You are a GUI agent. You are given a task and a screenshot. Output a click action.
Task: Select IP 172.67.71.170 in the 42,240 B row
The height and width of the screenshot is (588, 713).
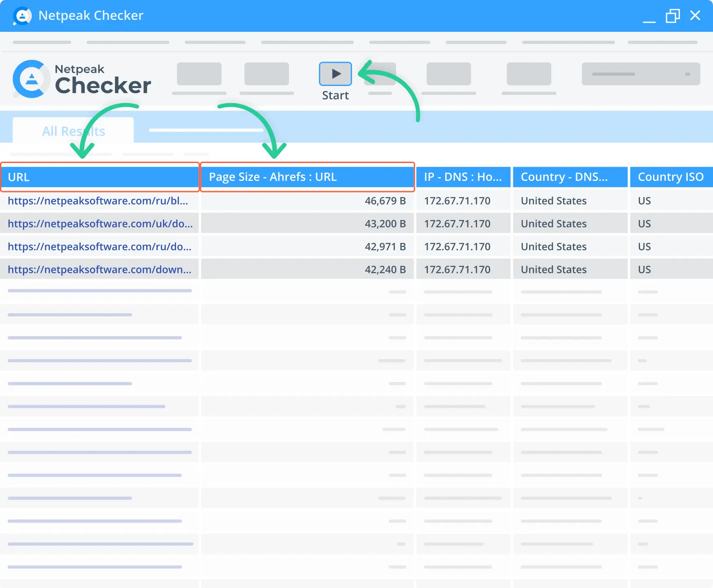[x=463, y=269]
